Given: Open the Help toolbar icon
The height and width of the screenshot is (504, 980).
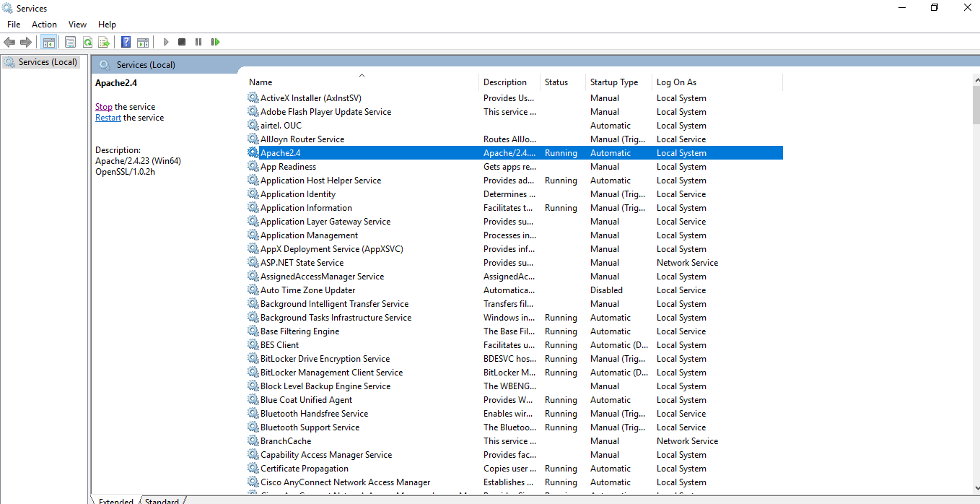Looking at the screenshot, I should (126, 42).
